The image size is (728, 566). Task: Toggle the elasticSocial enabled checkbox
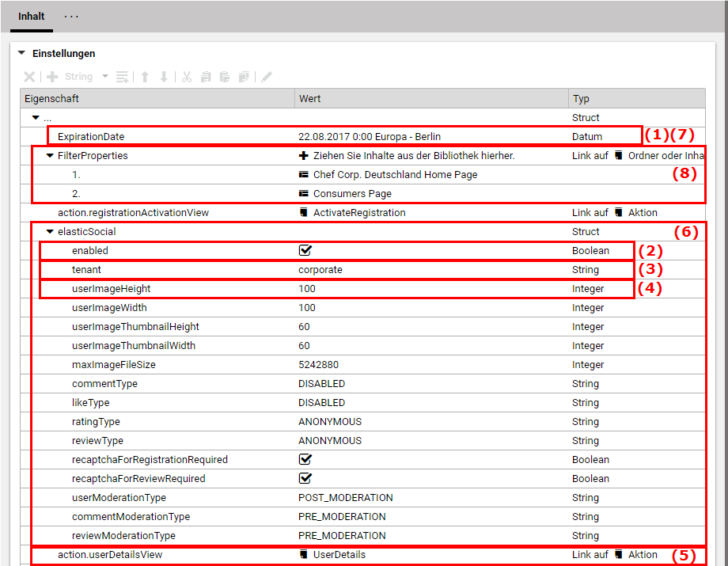(x=305, y=250)
